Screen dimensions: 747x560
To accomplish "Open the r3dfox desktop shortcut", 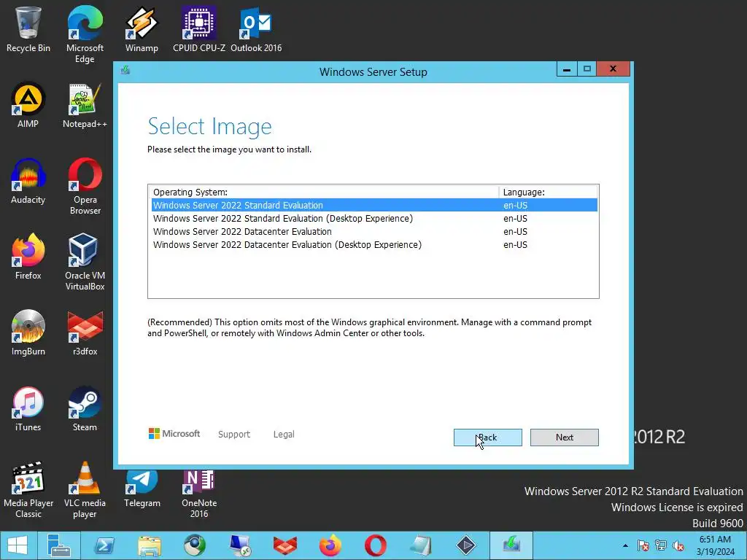I will (x=85, y=332).
